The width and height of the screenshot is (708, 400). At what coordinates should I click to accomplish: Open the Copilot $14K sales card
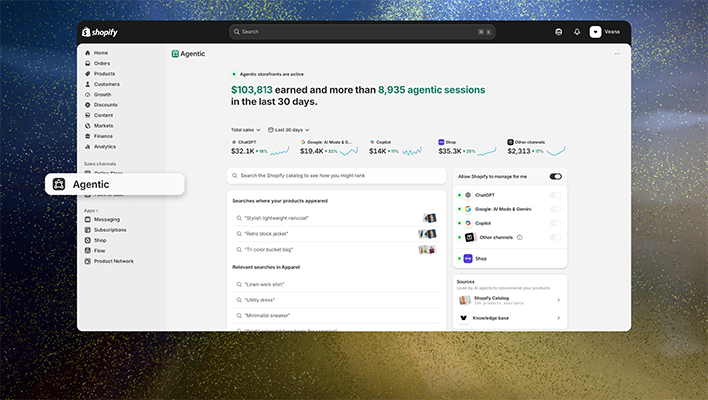[396, 148]
